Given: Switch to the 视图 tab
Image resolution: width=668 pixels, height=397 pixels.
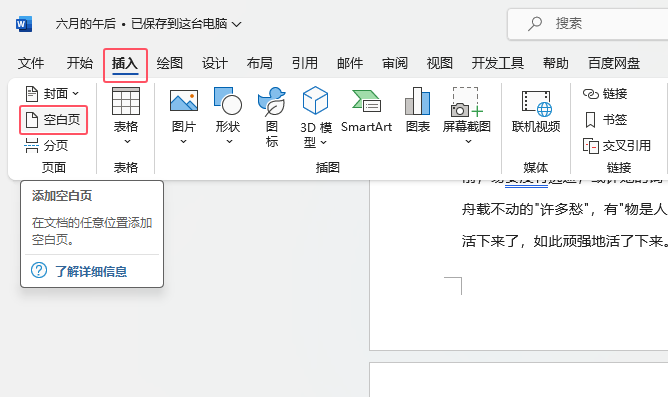Looking at the screenshot, I should [x=440, y=63].
